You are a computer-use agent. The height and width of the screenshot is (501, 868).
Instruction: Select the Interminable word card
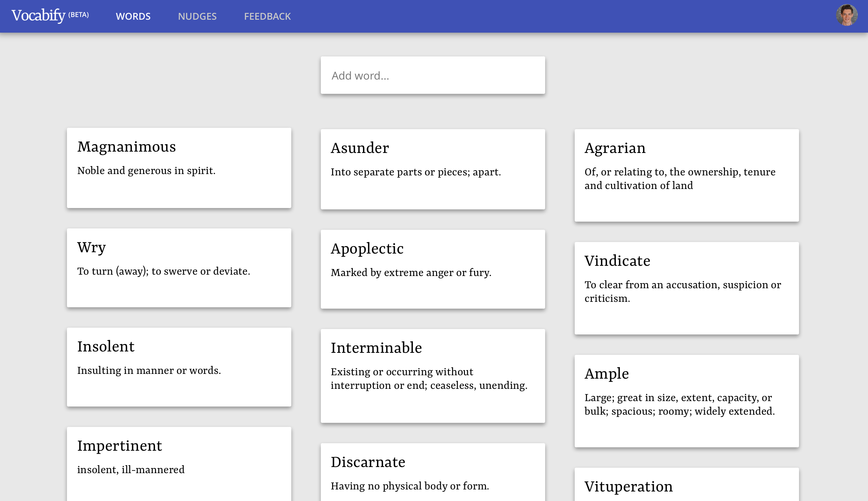[432, 375]
